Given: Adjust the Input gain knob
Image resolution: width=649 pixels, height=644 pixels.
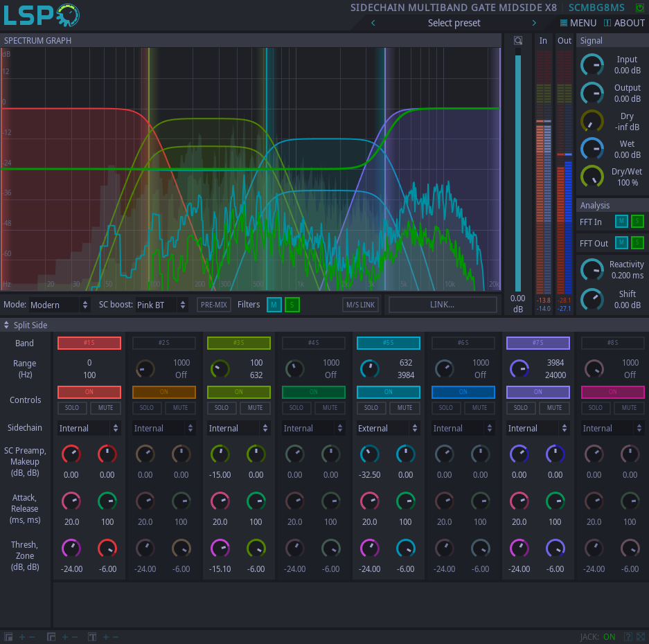Looking at the screenshot, I should [x=592, y=65].
